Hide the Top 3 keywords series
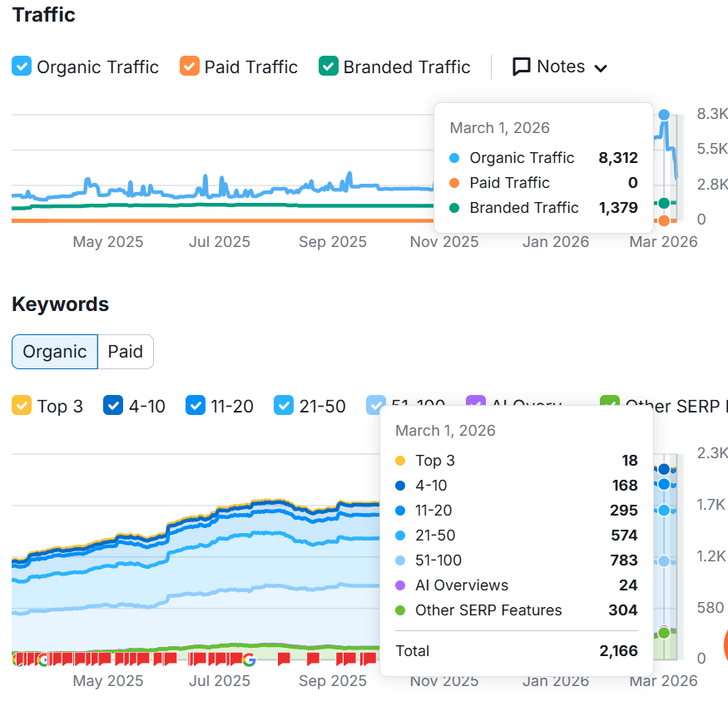Image resolution: width=728 pixels, height=701 pixels. (22, 406)
